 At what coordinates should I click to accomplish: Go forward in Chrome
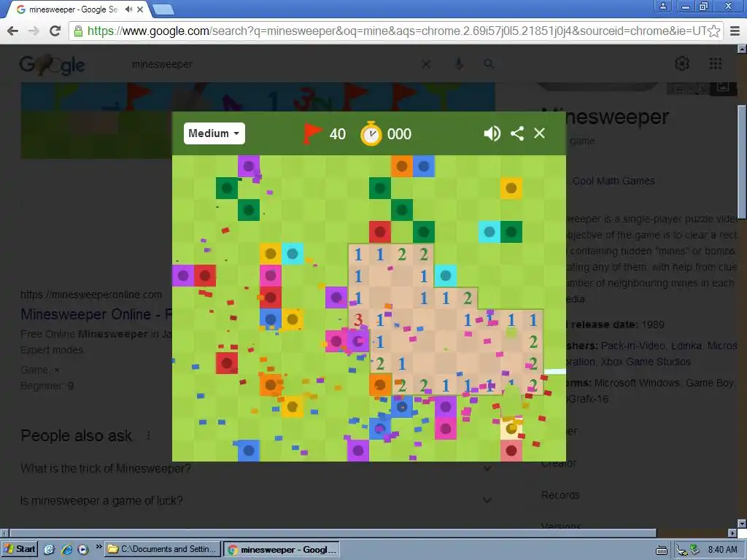coord(34,31)
